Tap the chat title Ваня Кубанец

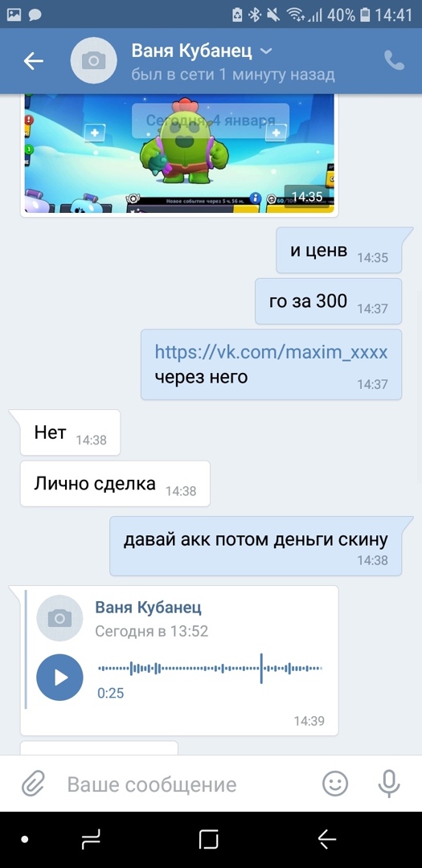[191, 51]
